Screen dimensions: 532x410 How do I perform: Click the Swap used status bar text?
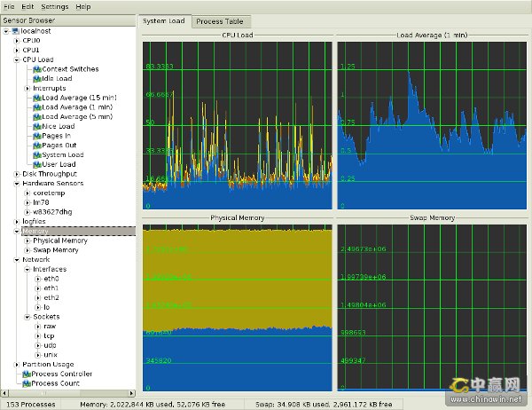click(x=324, y=405)
